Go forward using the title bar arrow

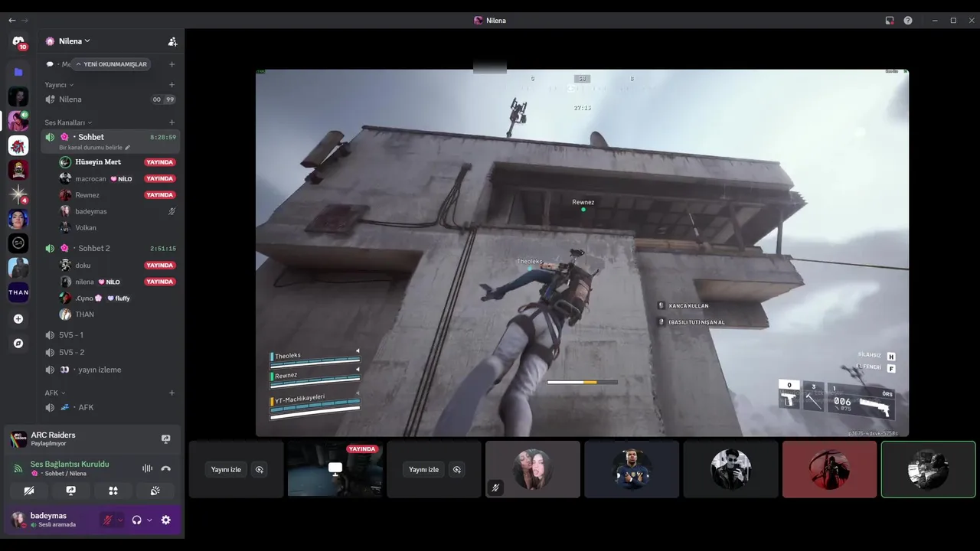(25, 20)
